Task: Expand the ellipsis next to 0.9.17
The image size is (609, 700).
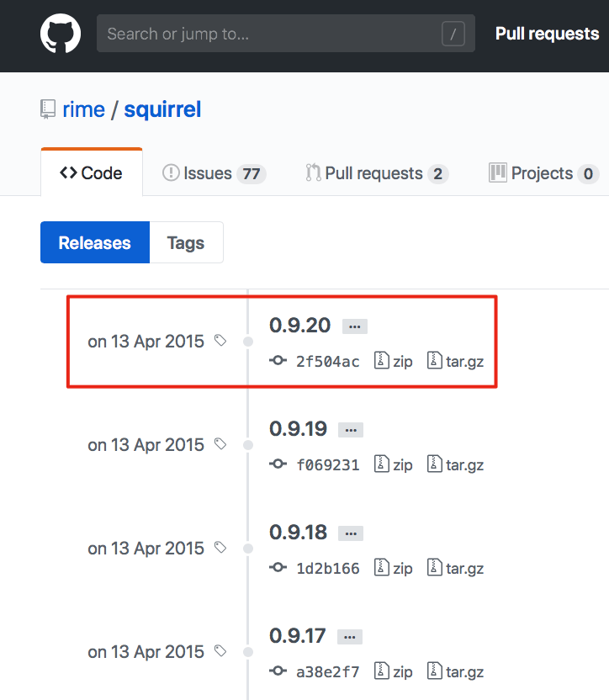Action: (350, 637)
